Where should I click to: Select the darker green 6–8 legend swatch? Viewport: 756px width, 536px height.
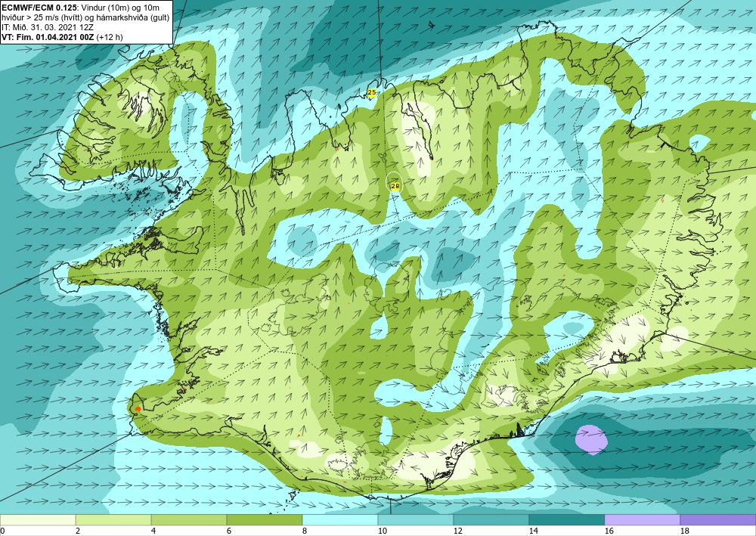[x=265, y=520]
